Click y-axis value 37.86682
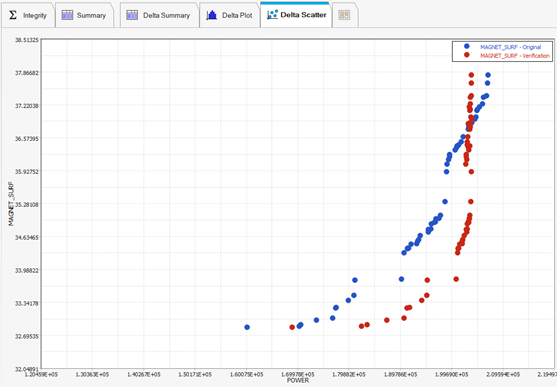The width and height of the screenshot is (557, 387). [27, 72]
